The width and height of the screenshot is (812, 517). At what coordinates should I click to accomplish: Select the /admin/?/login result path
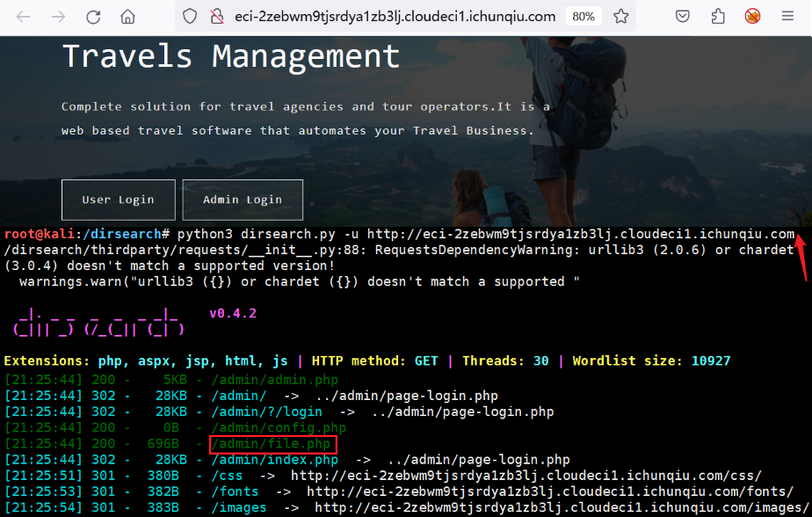click(266, 411)
